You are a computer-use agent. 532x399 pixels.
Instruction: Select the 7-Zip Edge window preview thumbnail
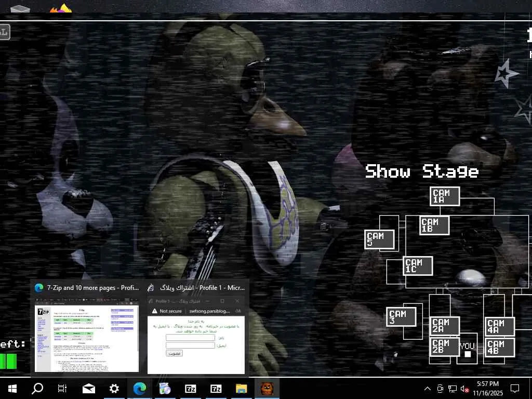(87, 335)
